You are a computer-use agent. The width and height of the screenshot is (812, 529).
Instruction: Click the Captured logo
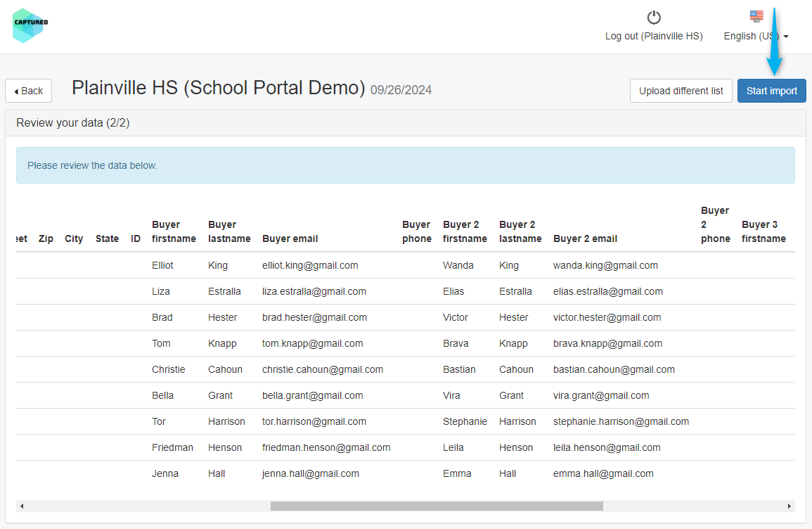30,25
